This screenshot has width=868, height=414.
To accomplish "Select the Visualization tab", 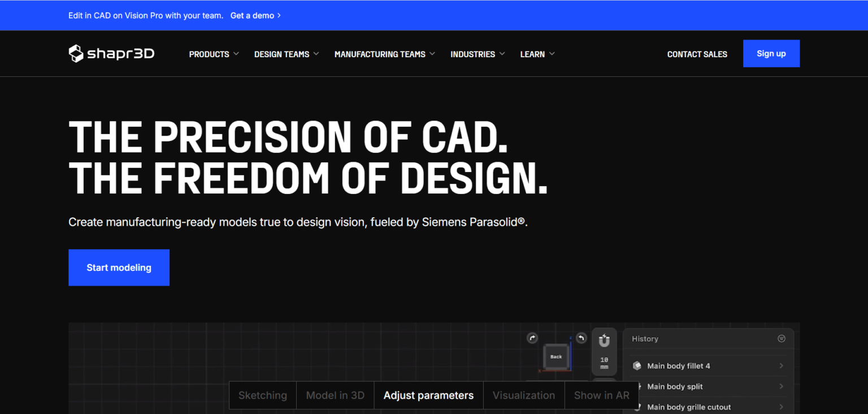I will (523, 395).
